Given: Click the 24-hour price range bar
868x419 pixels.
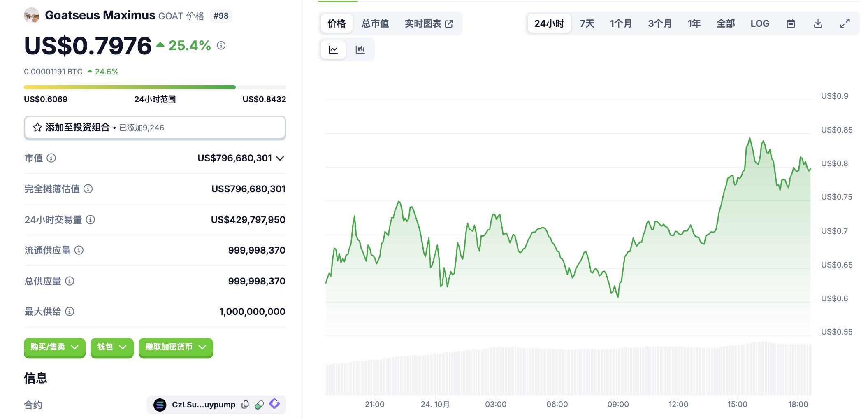Looking at the screenshot, I should pyautogui.click(x=155, y=87).
